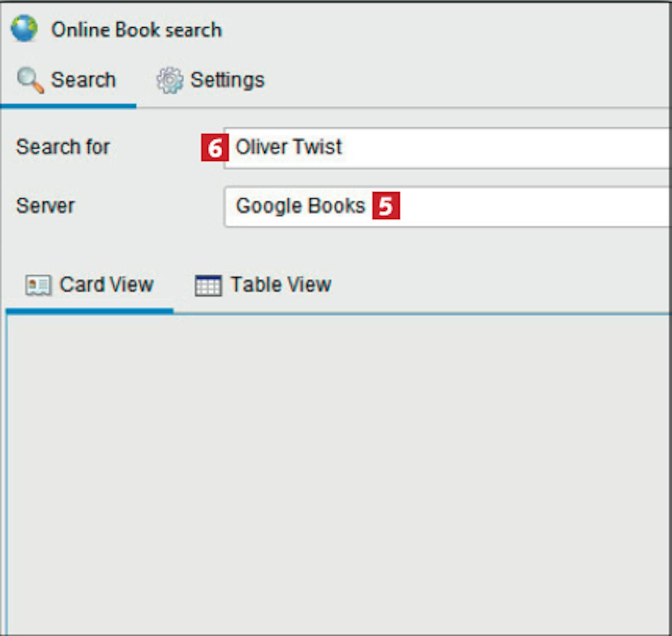The height and width of the screenshot is (636, 672).
Task: Click the "Server" field label
Action: point(45,206)
